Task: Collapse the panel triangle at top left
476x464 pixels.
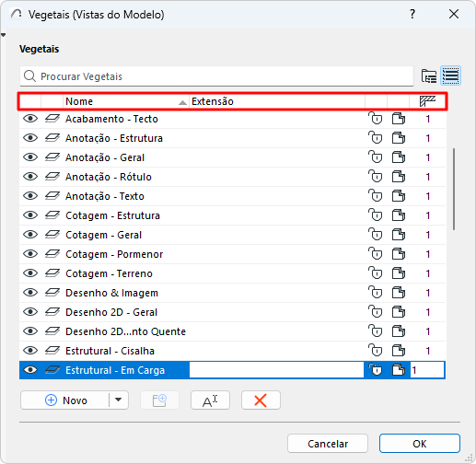Action: pos(3,35)
